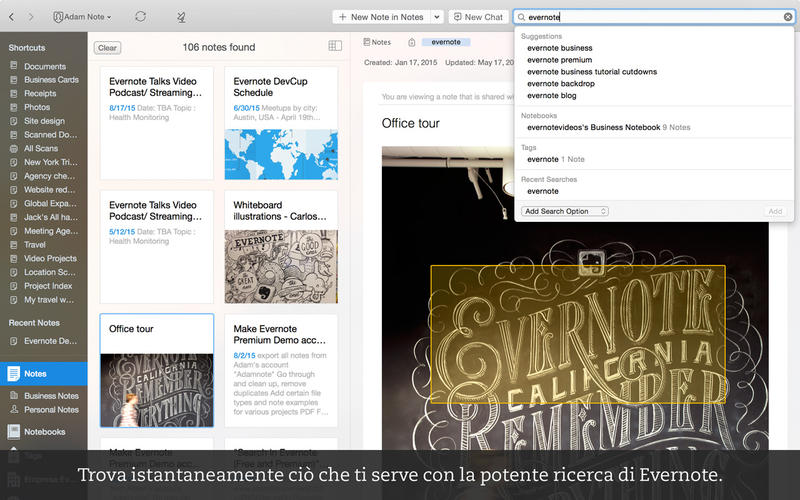Screen dimensions: 800x500
Task: Open Site design shortcut
Action: [44, 121]
